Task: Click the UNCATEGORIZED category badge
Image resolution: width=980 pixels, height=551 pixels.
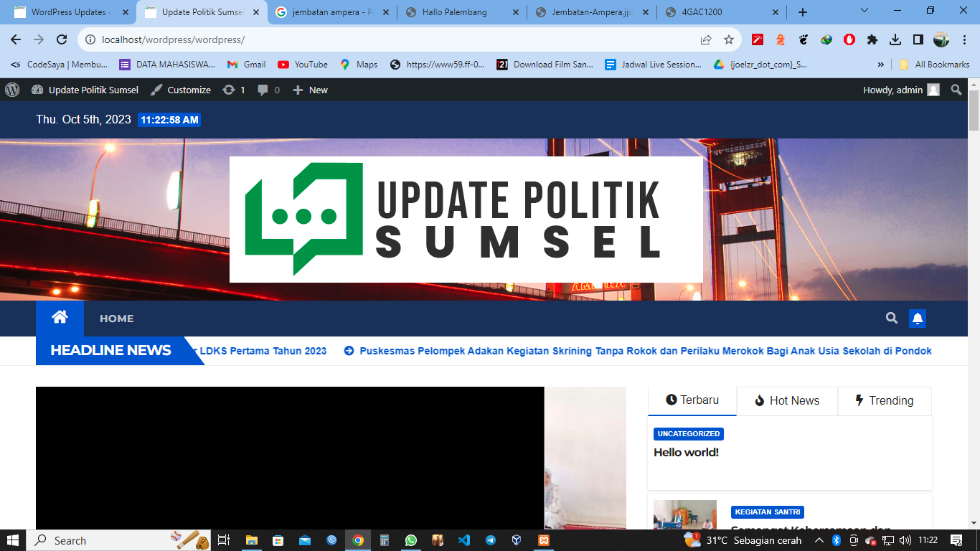Action: pos(689,434)
